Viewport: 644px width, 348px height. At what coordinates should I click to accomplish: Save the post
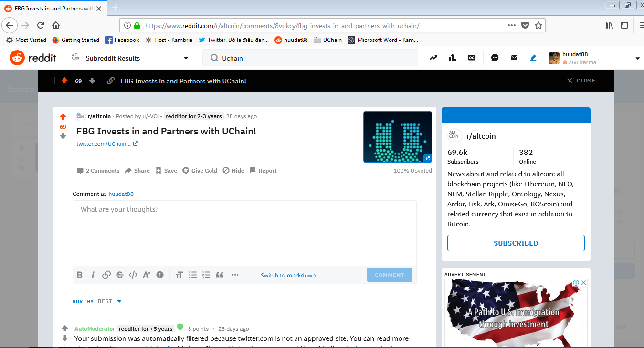point(166,171)
